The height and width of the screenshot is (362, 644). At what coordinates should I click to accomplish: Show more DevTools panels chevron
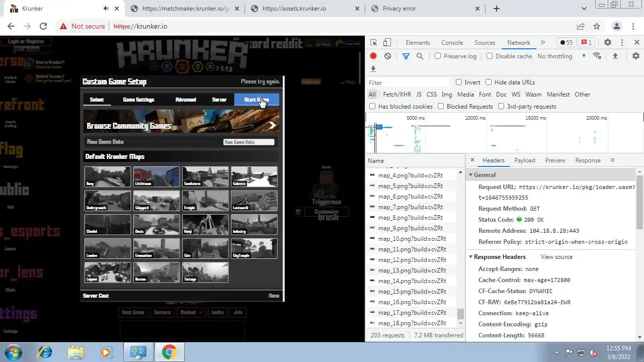point(543,43)
